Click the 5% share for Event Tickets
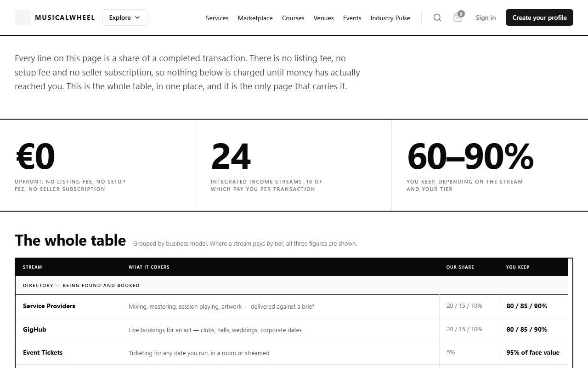The image size is (588, 368). click(x=451, y=352)
